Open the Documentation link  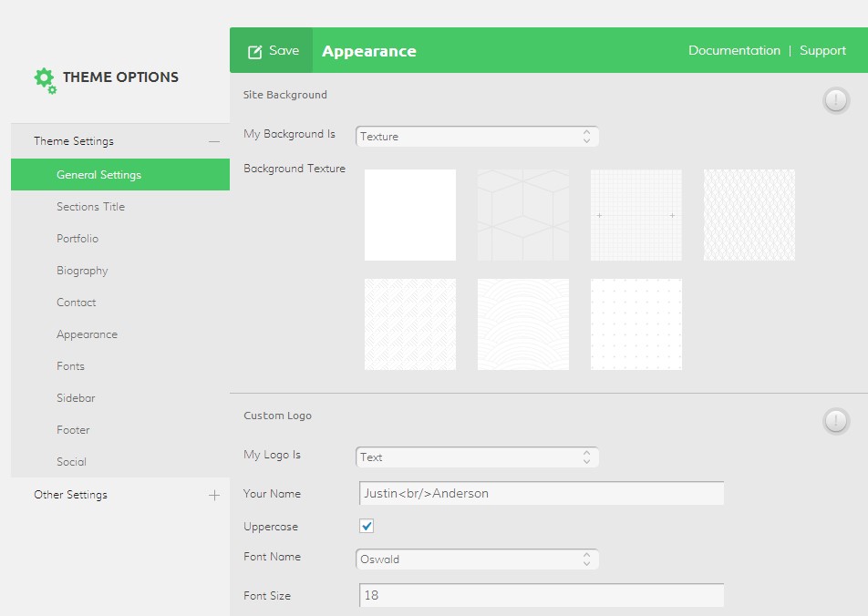click(734, 51)
